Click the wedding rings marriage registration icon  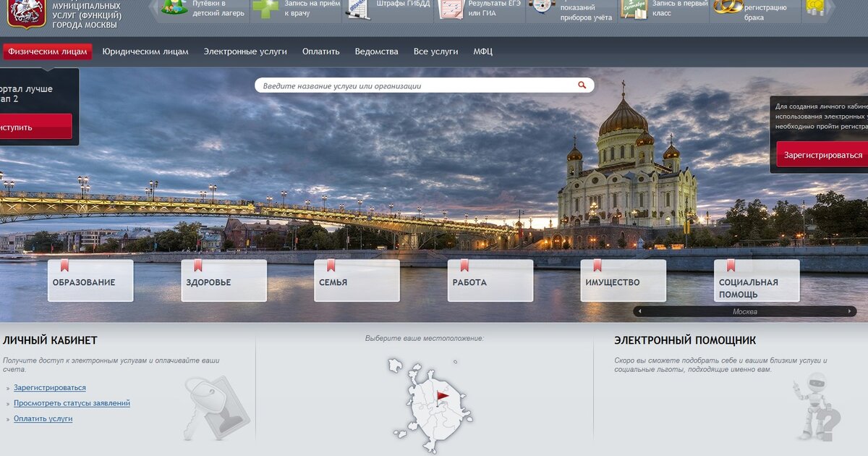point(727,7)
